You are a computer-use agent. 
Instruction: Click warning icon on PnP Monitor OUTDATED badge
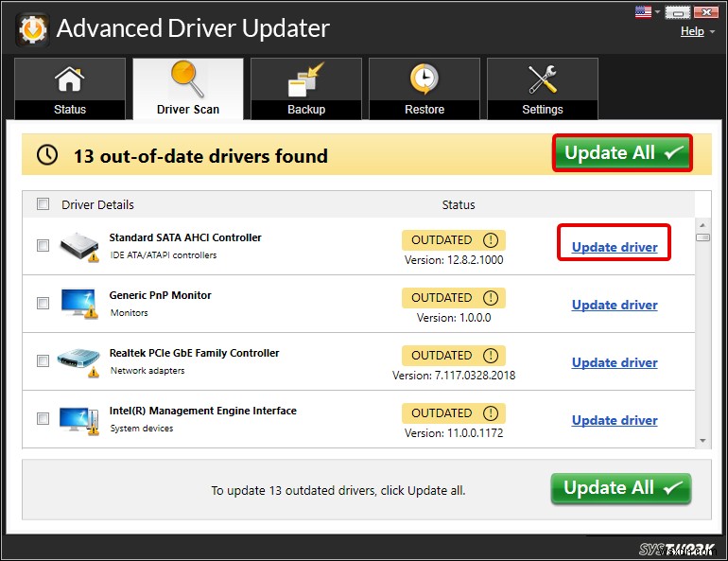tap(491, 298)
